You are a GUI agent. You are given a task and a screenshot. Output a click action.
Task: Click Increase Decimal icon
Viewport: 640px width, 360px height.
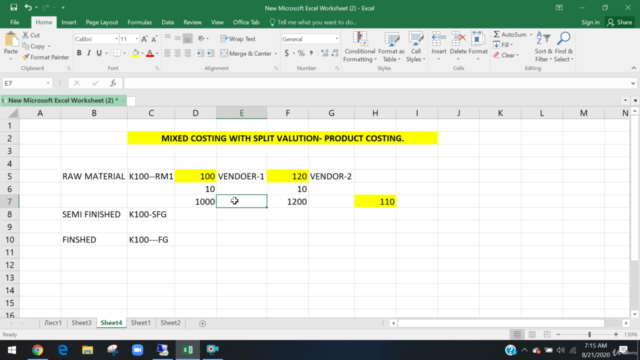point(324,53)
